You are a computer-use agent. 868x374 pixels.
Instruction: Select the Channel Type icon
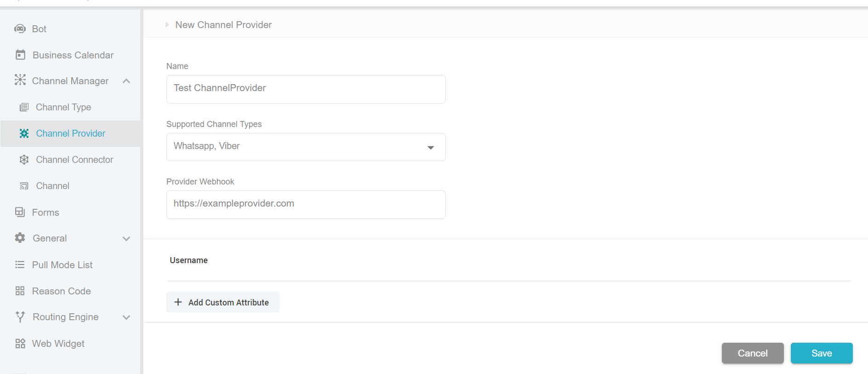pyautogui.click(x=24, y=107)
